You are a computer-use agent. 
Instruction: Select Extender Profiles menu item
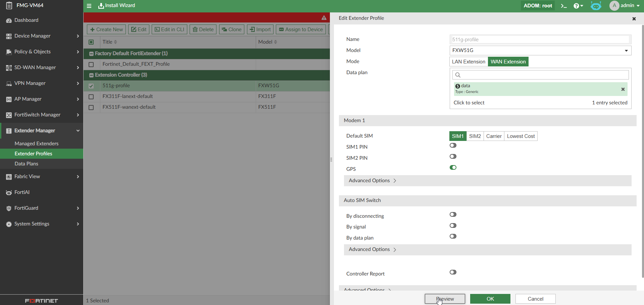(42, 154)
